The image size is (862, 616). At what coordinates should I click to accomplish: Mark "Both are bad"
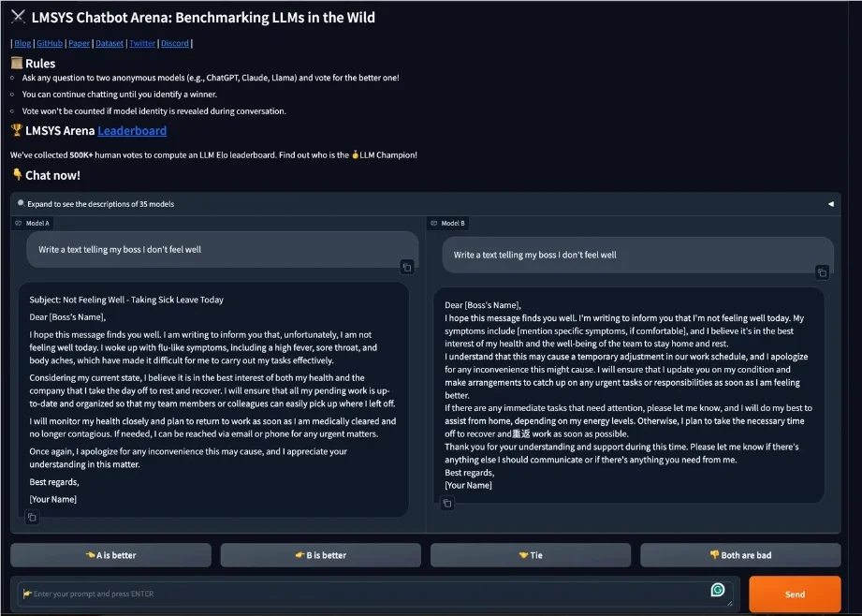[x=740, y=555]
